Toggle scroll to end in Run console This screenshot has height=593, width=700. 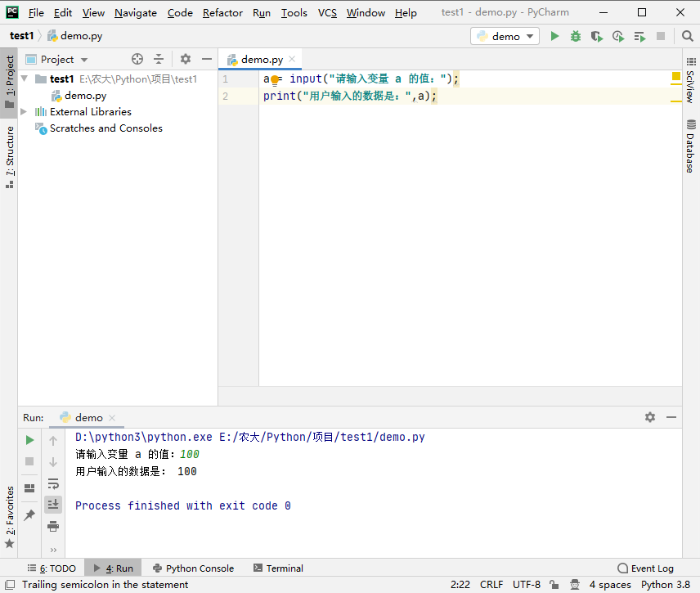tap(53, 505)
